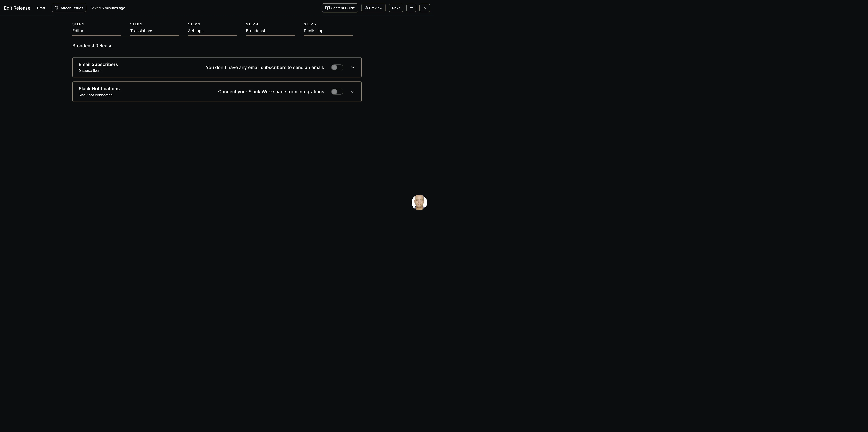Click the 'Edit Release' title
This screenshot has height=432, width=868.
tap(17, 8)
